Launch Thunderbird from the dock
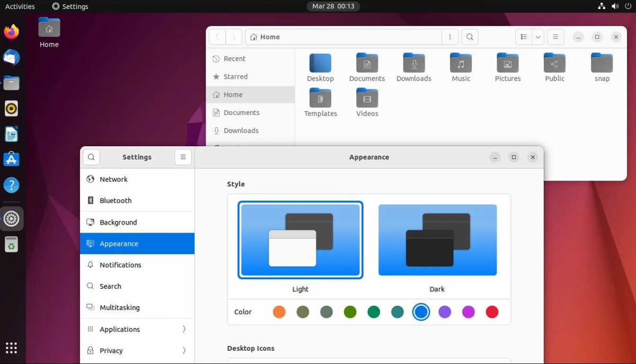 (11, 57)
